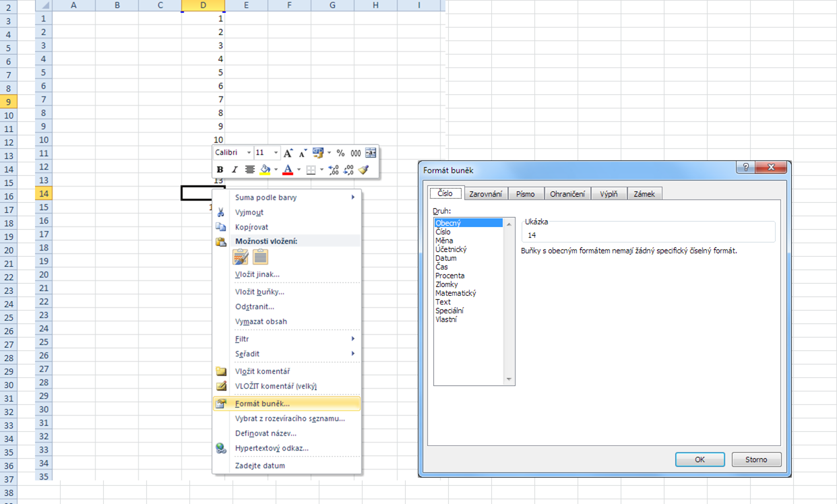Choose the Keep Source Formatting paste option

coord(241,257)
